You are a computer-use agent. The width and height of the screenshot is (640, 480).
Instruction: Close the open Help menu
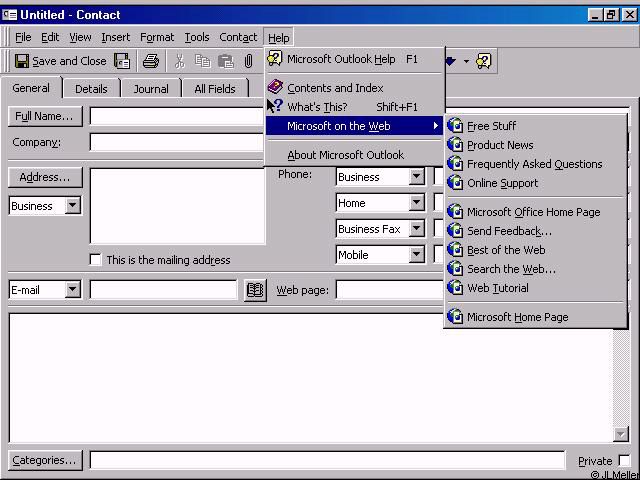[x=279, y=38]
